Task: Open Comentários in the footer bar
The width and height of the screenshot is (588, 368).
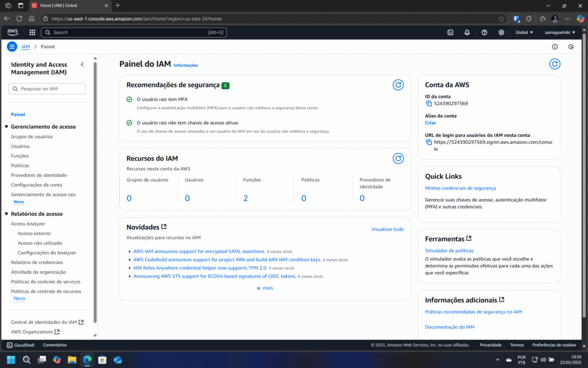Action: [x=55, y=345]
